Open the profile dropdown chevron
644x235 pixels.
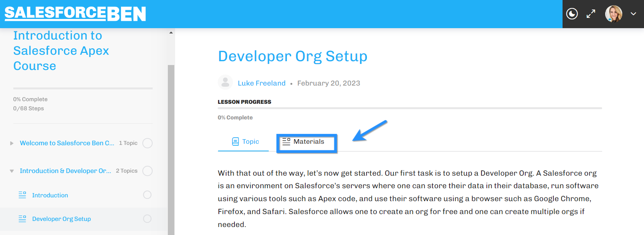(x=633, y=14)
